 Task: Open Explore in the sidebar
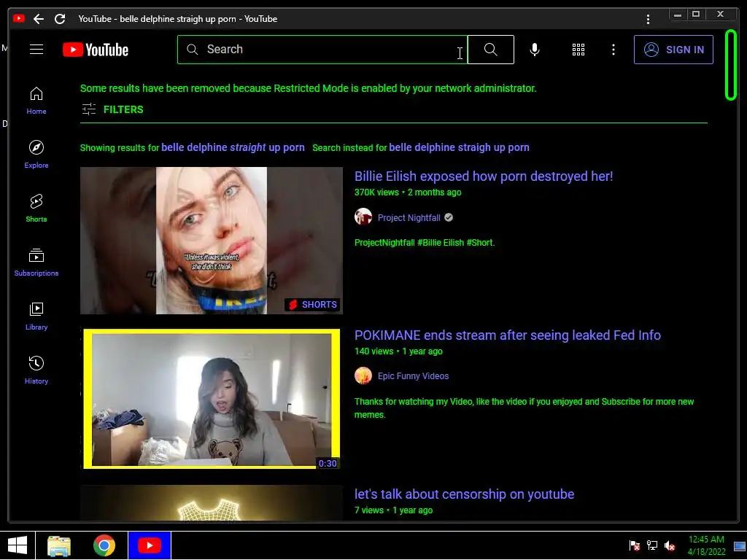pyautogui.click(x=36, y=155)
